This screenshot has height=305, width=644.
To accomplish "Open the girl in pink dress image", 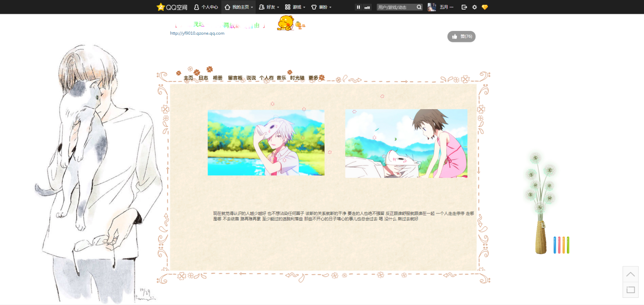I will pyautogui.click(x=406, y=143).
